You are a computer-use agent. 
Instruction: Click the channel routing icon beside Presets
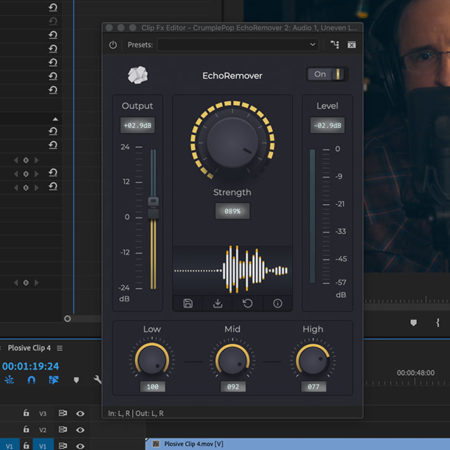pos(335,45)
